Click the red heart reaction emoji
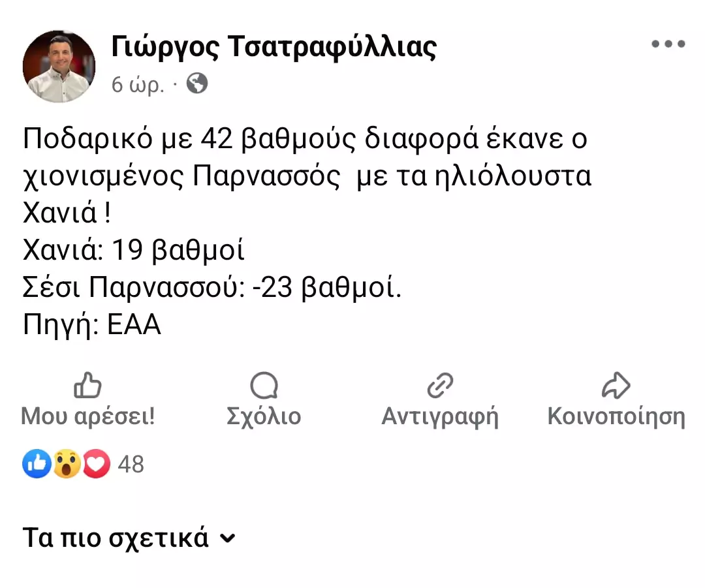Viewport: 705px width, 588px height. click(x=96, y=464)
